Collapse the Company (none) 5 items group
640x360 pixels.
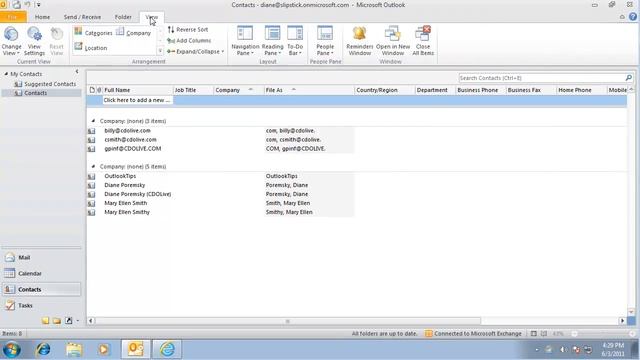[x=93, y=167]
